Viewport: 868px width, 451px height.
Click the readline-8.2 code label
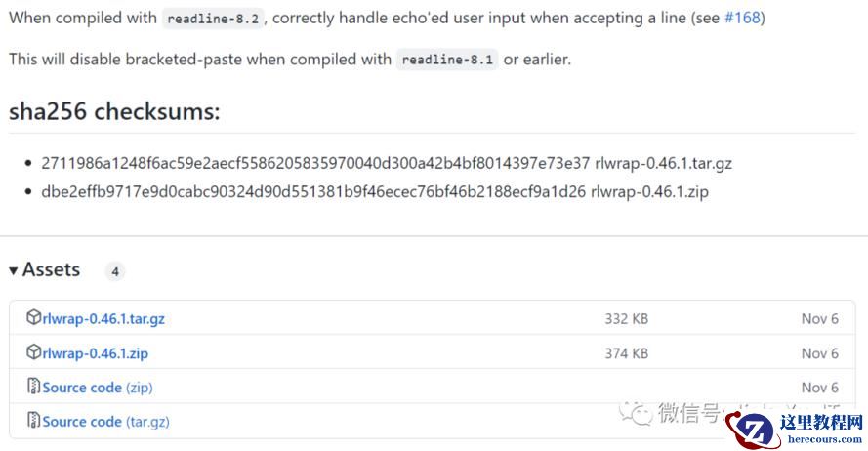213,19
